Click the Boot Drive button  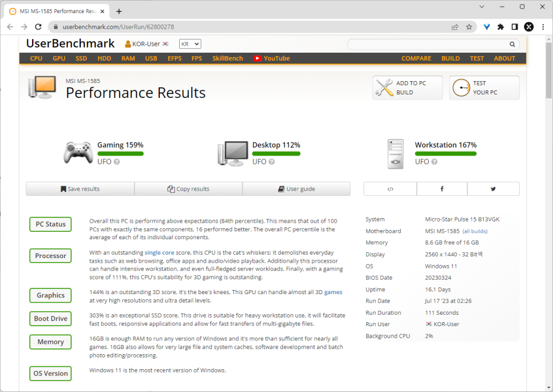pos(50,319)
